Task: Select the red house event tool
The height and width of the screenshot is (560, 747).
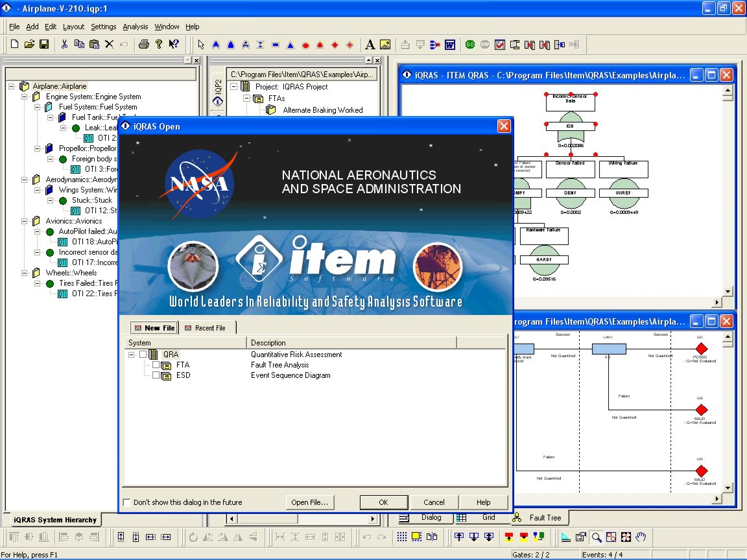Action: [320, 45]
